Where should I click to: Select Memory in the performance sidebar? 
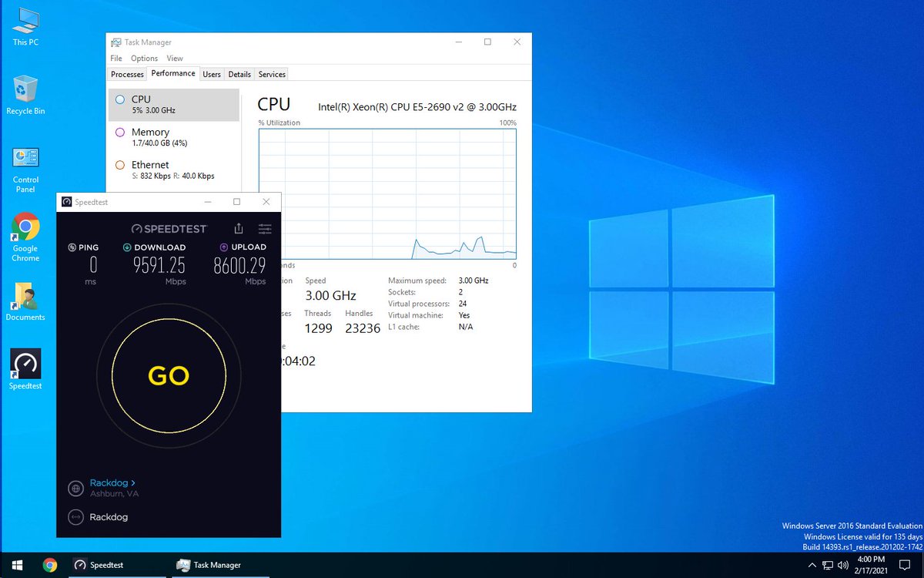click(x=174, y=137)
